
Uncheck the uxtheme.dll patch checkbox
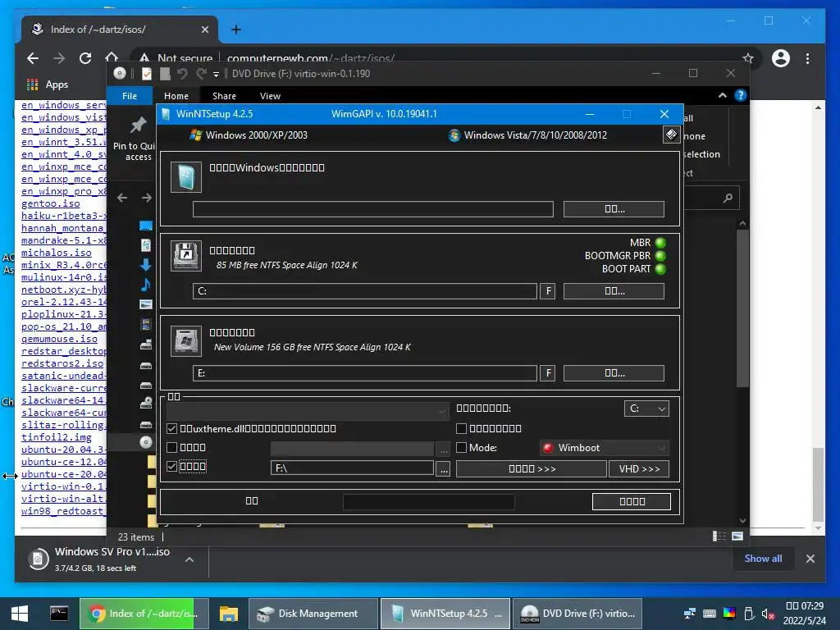(x=172, y=428)
